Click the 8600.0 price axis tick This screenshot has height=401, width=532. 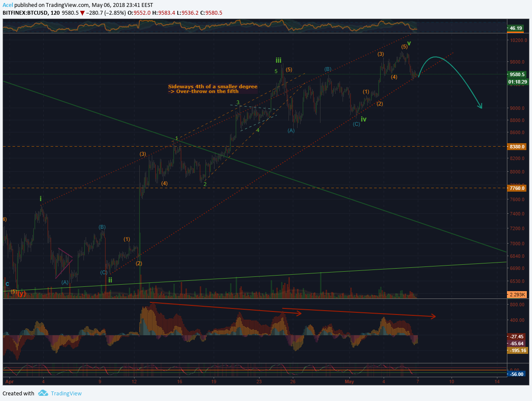pyautogui.click(x=517, y=132)
